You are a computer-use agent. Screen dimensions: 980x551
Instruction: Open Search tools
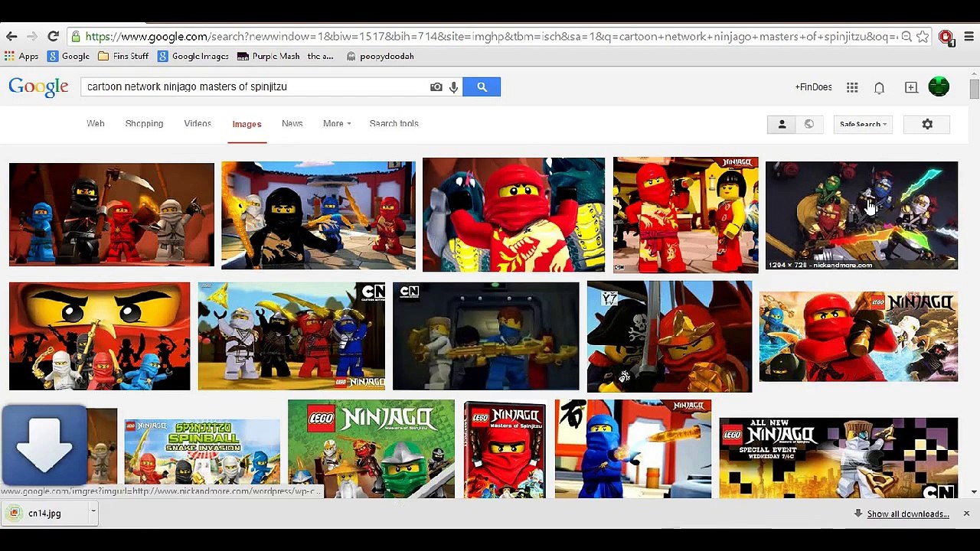pyautogui.click(x=394, y=123)
